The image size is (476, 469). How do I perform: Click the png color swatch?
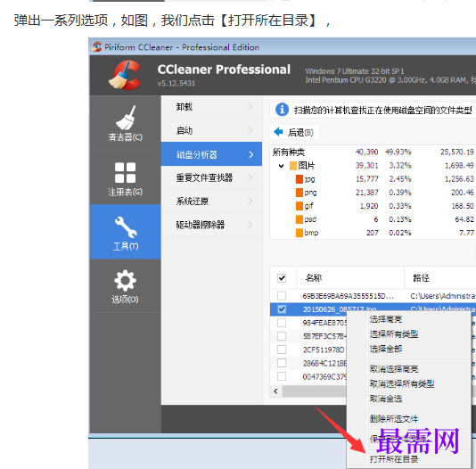[300, 193]
